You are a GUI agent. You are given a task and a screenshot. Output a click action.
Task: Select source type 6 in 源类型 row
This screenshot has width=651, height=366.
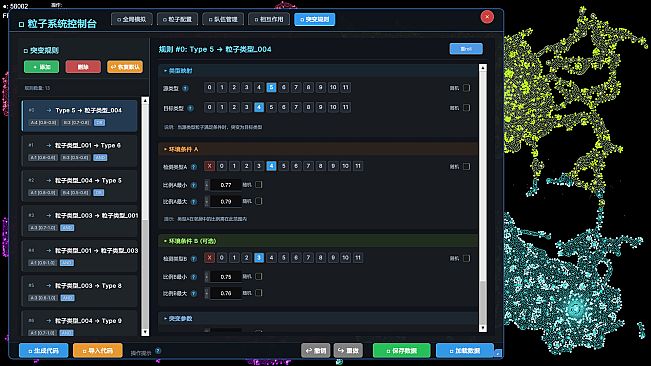coord(284,87)
